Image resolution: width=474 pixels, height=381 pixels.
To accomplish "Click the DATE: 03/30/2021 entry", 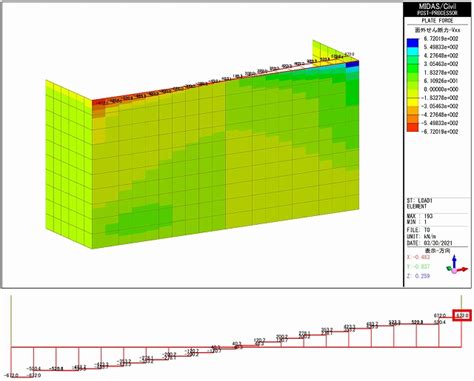I will [430, 243].
